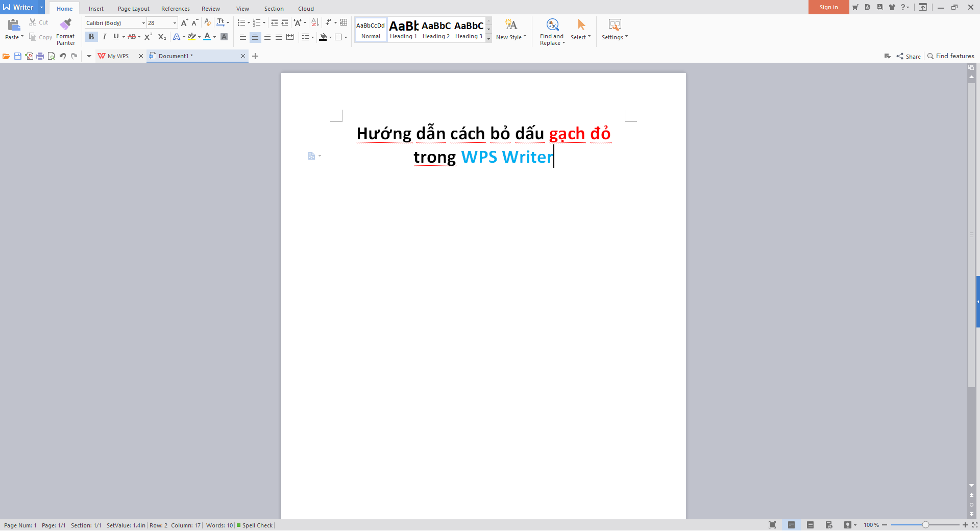Click the Select cursor tool
The image size is (980, 531).
pyautogui.click(x=581, y=30)
